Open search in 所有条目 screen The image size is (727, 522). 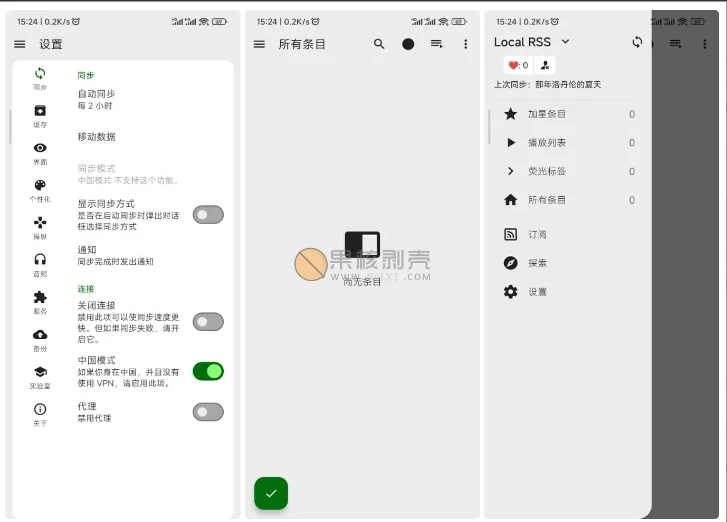(379, 44)
